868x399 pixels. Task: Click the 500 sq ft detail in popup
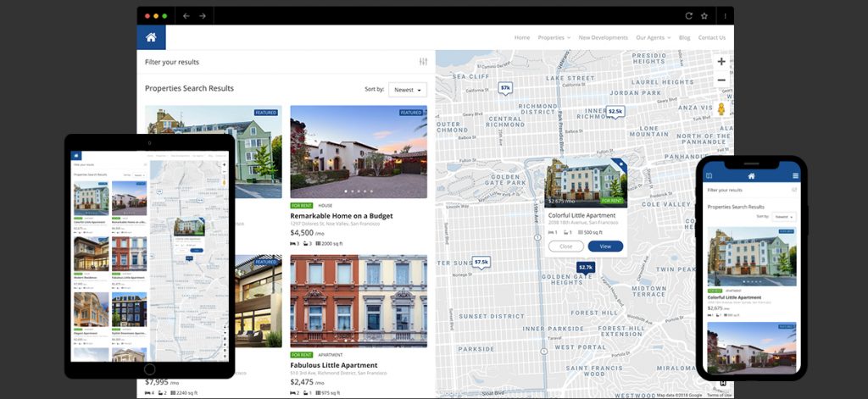(x=590, y=232)
